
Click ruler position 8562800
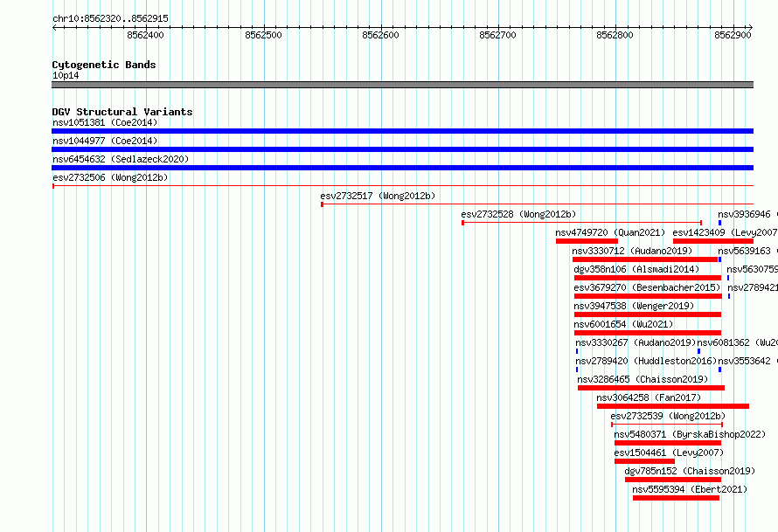click(x=615, y=35)
